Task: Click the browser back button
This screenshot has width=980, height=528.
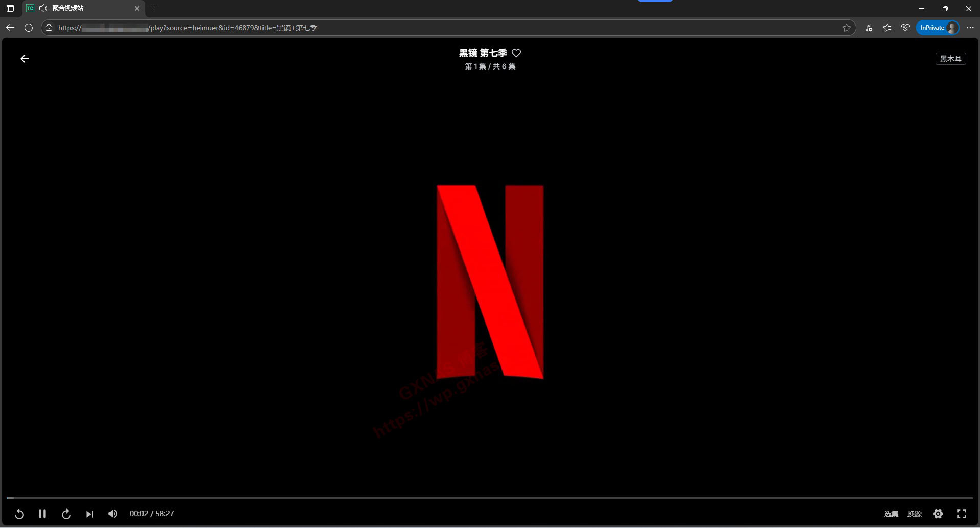Action: coord(10,28)
